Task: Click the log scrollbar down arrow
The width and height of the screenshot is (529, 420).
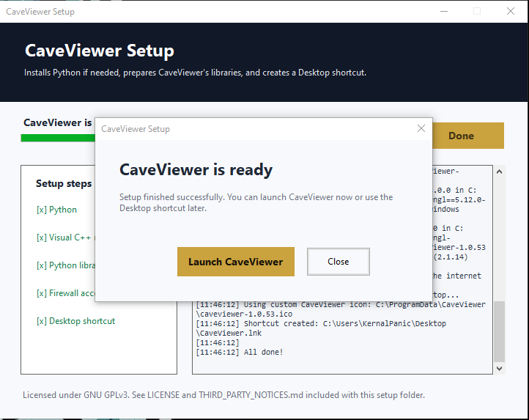Action: click(x=499, y=369)
